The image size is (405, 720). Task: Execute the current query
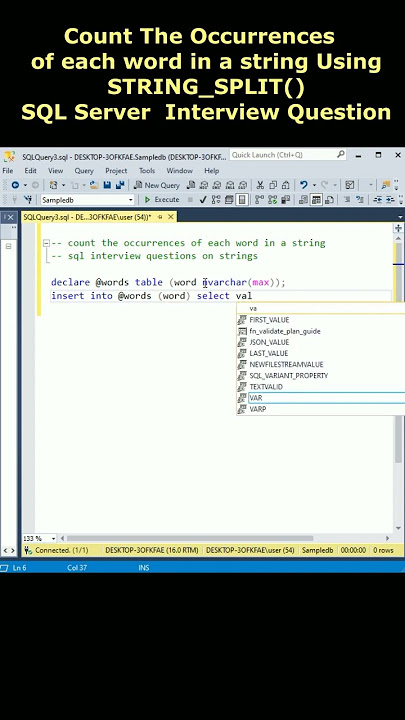162,199
